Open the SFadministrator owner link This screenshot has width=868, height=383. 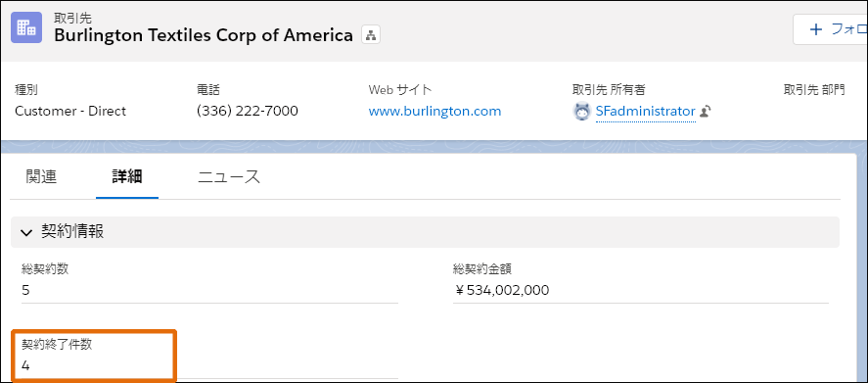tap(646, 111)
